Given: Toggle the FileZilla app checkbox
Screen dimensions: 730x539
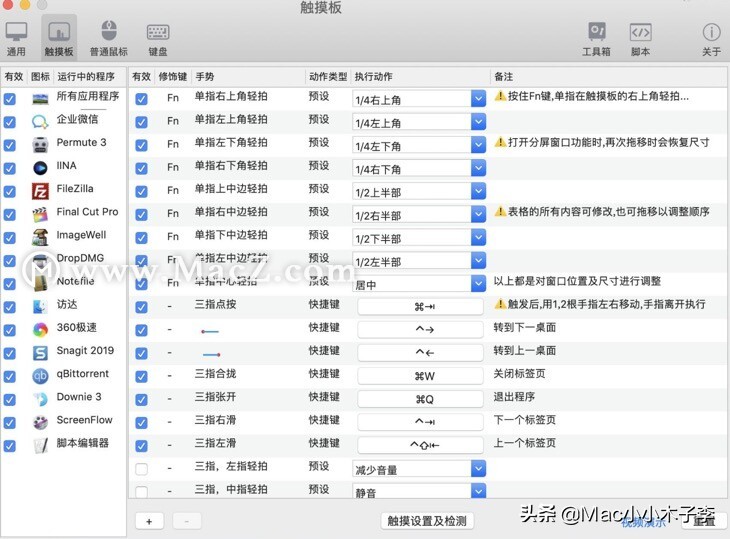Looking at the screenshot, I should 10,191.
